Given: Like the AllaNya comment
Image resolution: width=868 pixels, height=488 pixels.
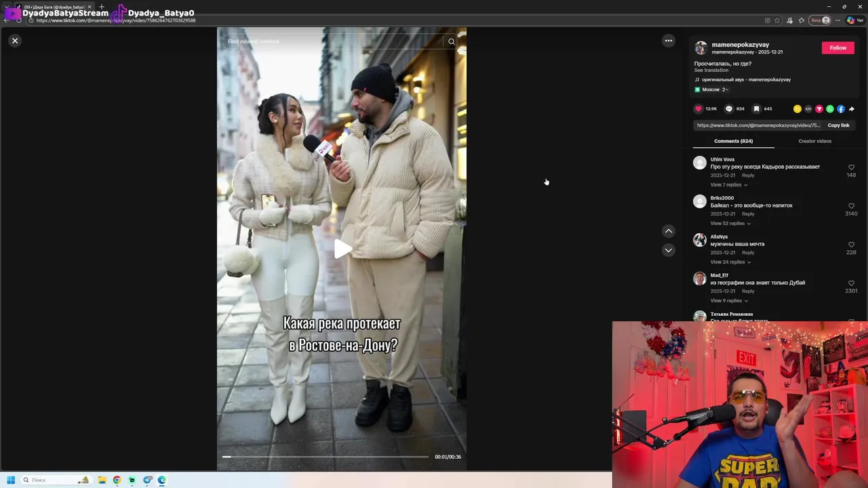Looking at the screenshot, I should tap(851, 245).
